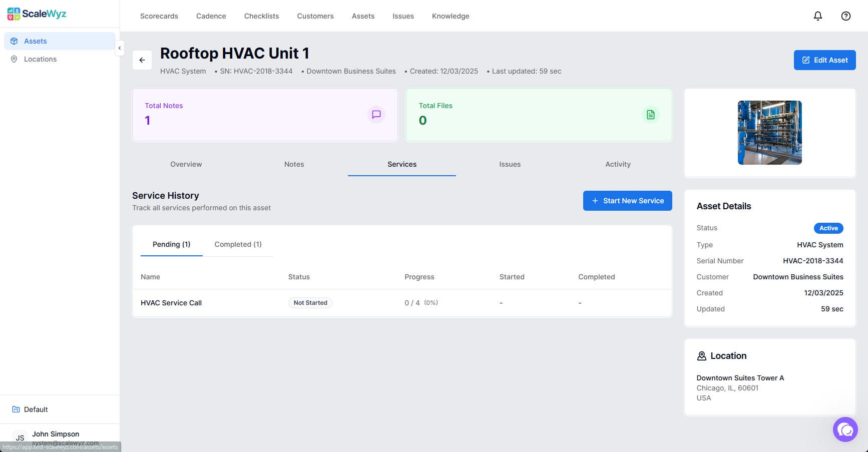868x452 pixels.
Task: Open the help question mark icon
Action: [845, 16]
